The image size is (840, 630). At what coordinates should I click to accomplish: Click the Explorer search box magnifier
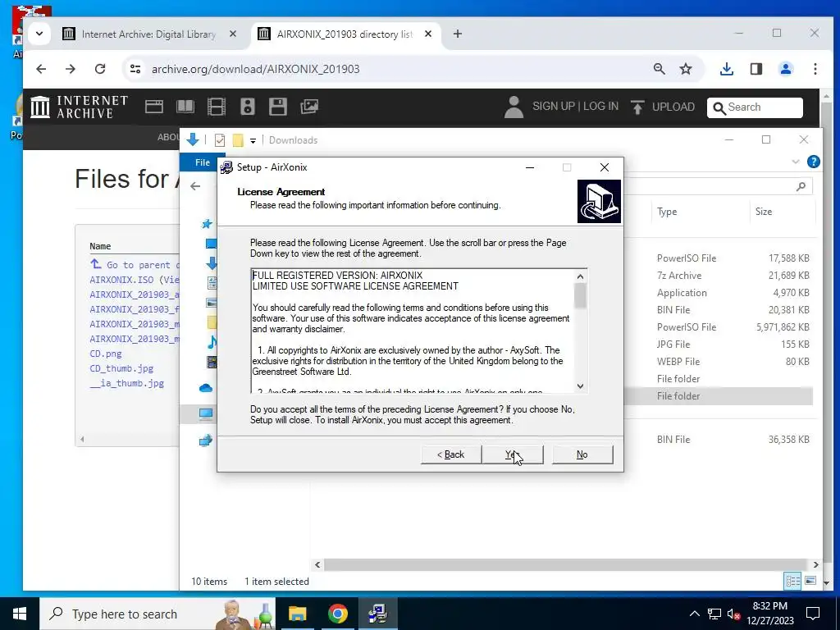[801, 186]
